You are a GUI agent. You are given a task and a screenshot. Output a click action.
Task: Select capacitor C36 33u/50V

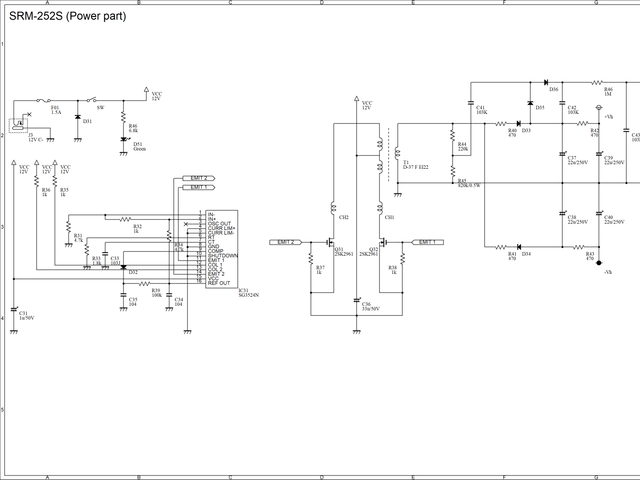coord(357,299)
